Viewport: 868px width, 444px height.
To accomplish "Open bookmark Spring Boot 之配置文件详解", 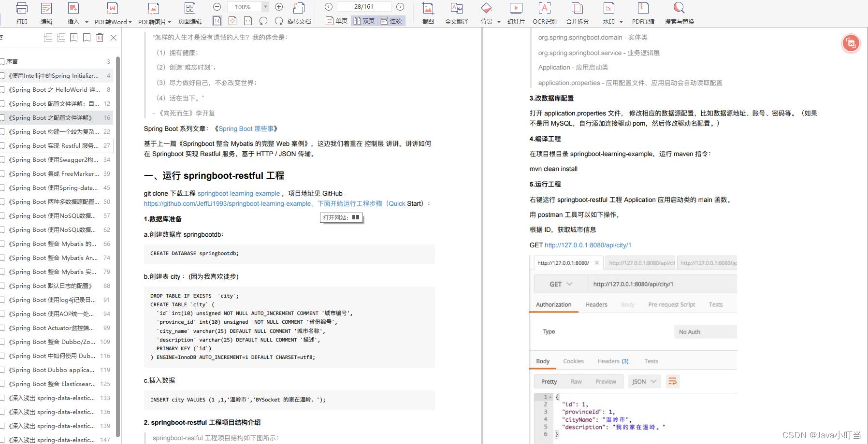I will coord(57,118).
